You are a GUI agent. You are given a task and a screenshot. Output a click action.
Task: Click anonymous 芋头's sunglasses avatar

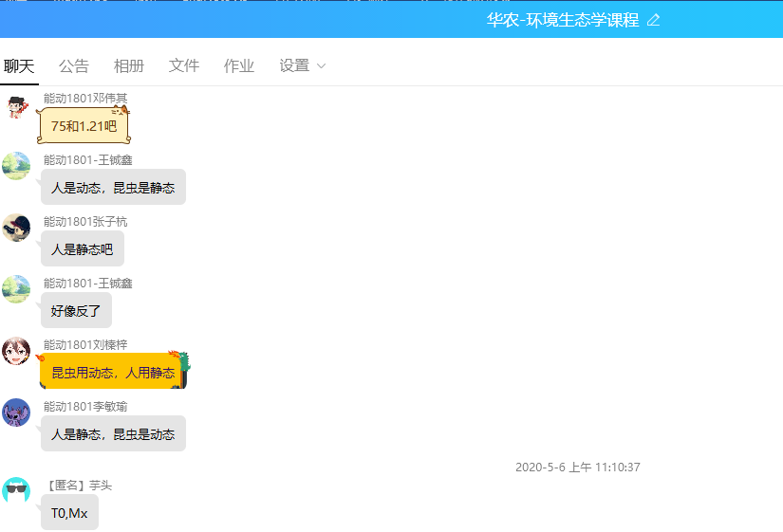16,490
